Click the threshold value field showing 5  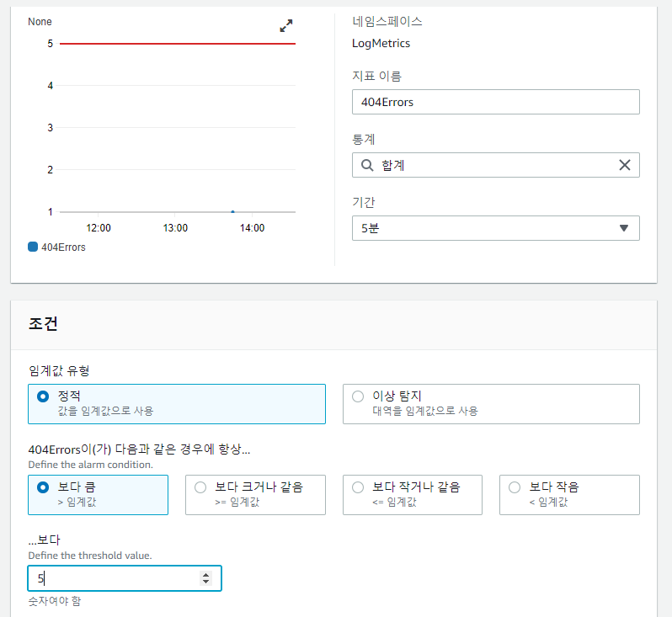point(125,578)
